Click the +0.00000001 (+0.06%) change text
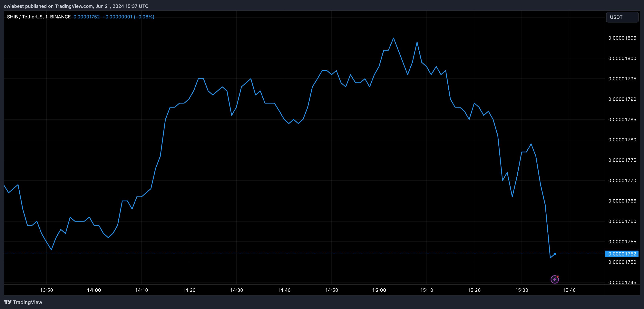644x309 pixels. click(x=128, y=17)
